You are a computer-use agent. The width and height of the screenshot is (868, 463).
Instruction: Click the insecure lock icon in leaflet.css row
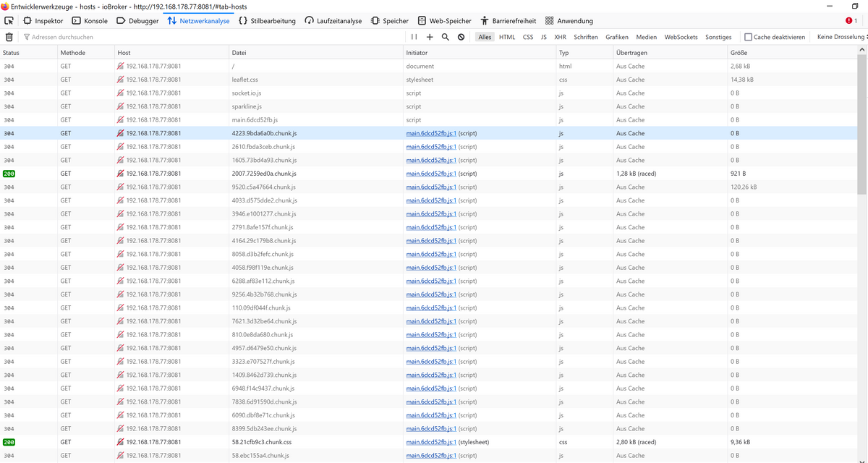[x=121, y=80]
